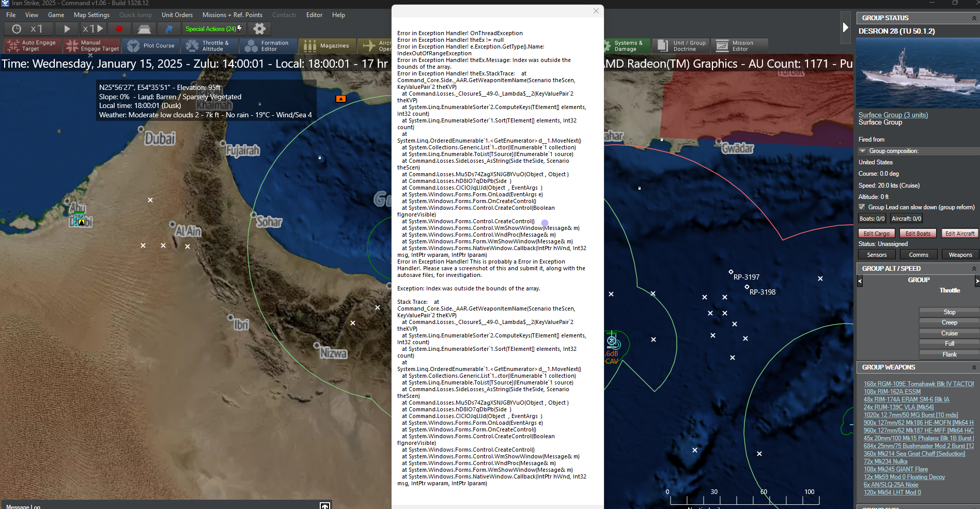The height and width of the screenshot is (509, 980).
Task: Click Edit Boats button
Action: 918,234
